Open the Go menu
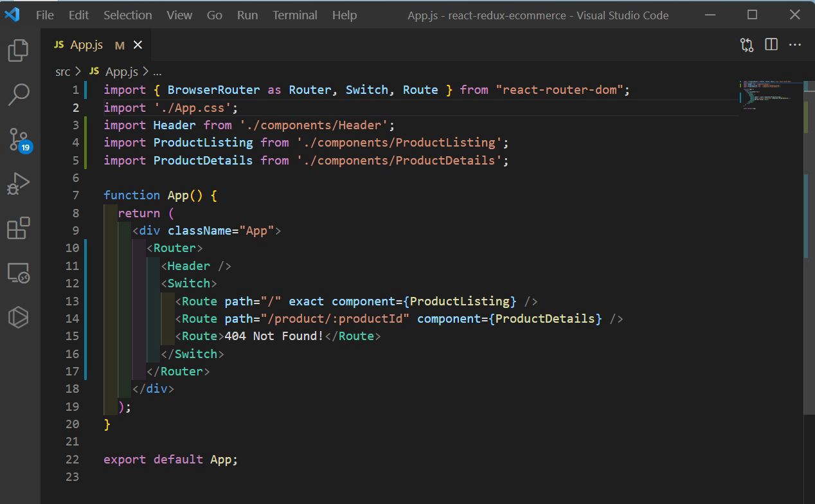Screen dimensions: 815x504 [x=215, y=15]
